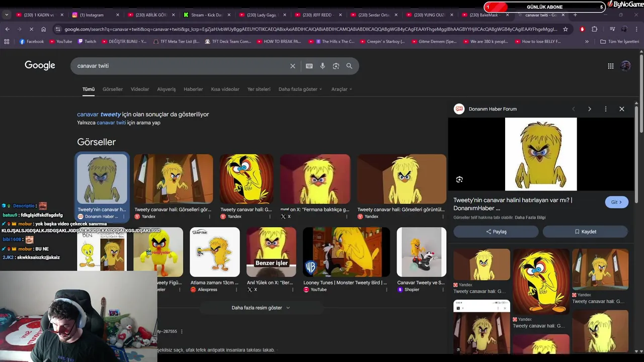The height and width of the screenshot is (362, 644).
Task: Switch to the Lady Gaga browser tab
Action: pos(262,15)
